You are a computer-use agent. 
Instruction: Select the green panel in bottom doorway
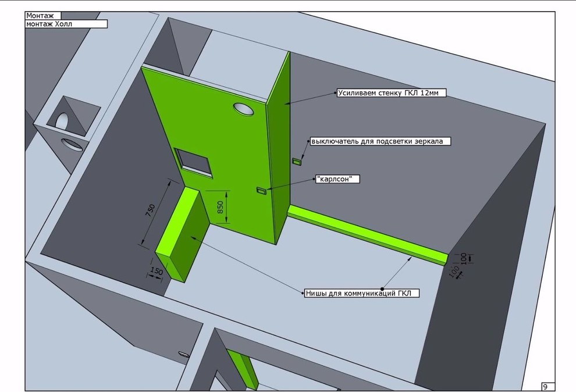pyautogui.click(x=244, y=368)
